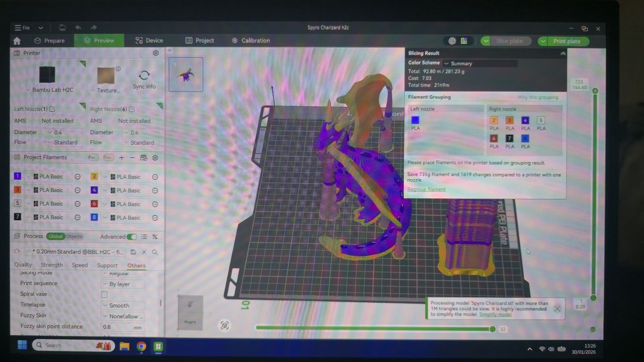Open compare presets icon next to Advanced
Viewport: 644px width, 362px height.
[x=155, y=237]
